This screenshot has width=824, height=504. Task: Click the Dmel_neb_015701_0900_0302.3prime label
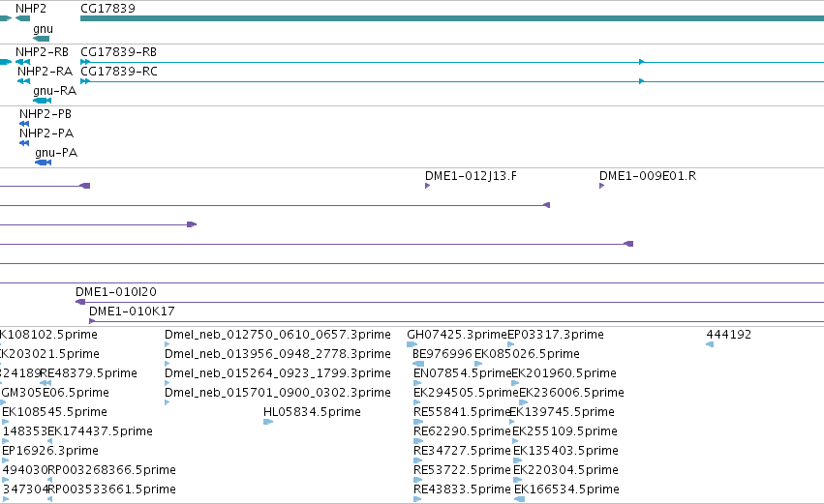278,393
